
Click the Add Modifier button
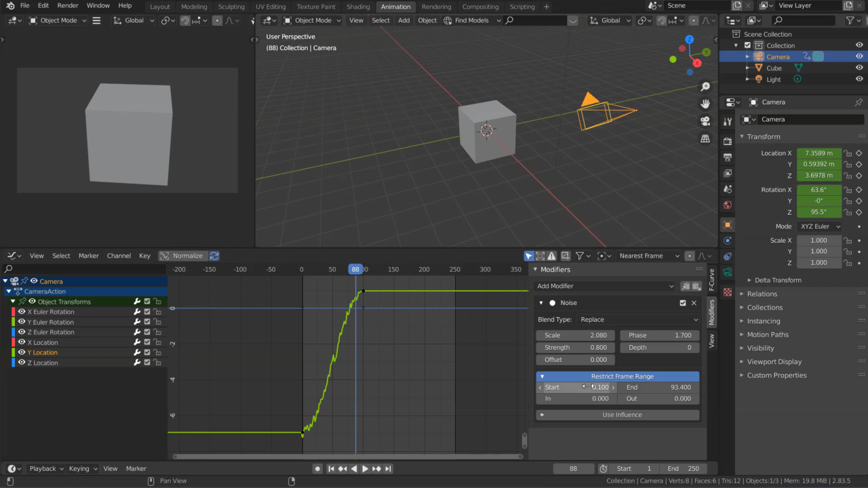pos(604,287)
